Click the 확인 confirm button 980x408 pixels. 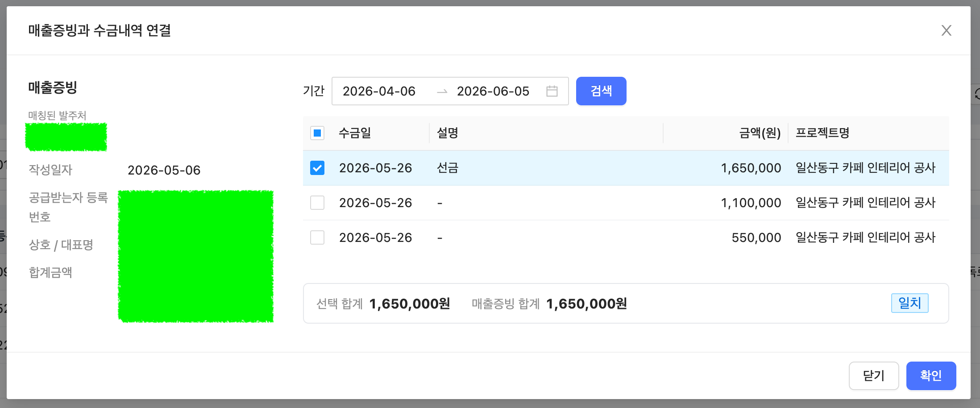[931, 376]
